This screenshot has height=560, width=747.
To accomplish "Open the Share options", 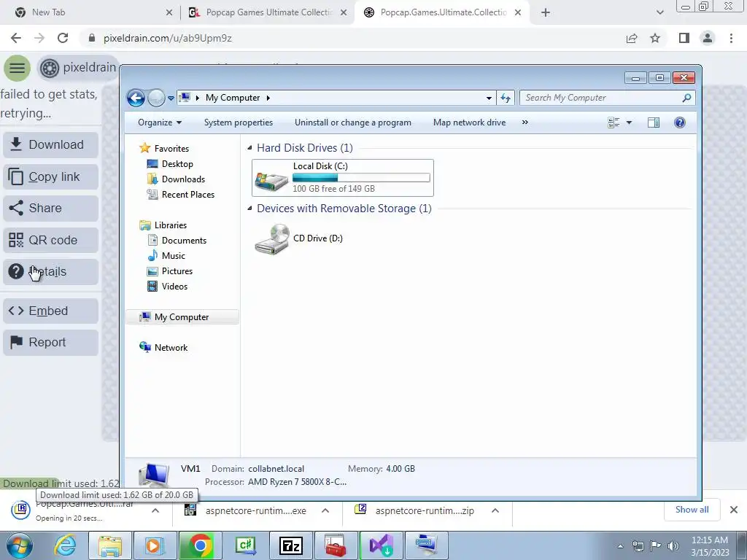I will 50,208.
